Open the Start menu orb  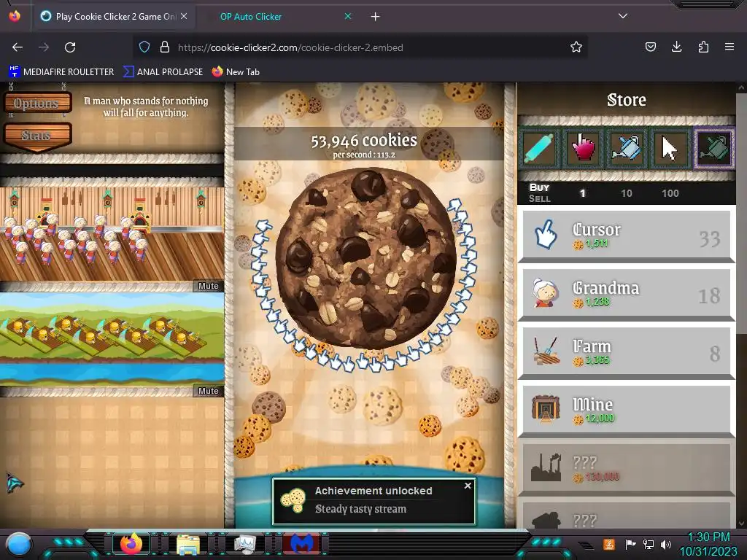[x=19, y=544]
